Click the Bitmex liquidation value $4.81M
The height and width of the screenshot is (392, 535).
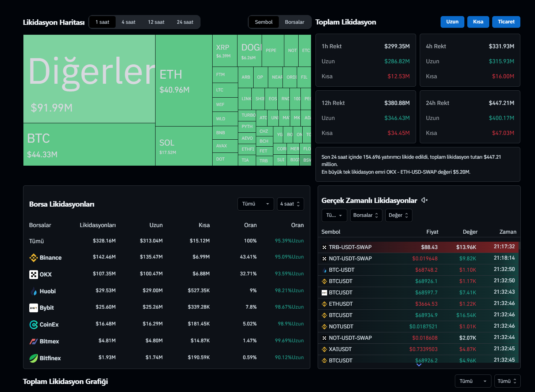tap(107, 341)
